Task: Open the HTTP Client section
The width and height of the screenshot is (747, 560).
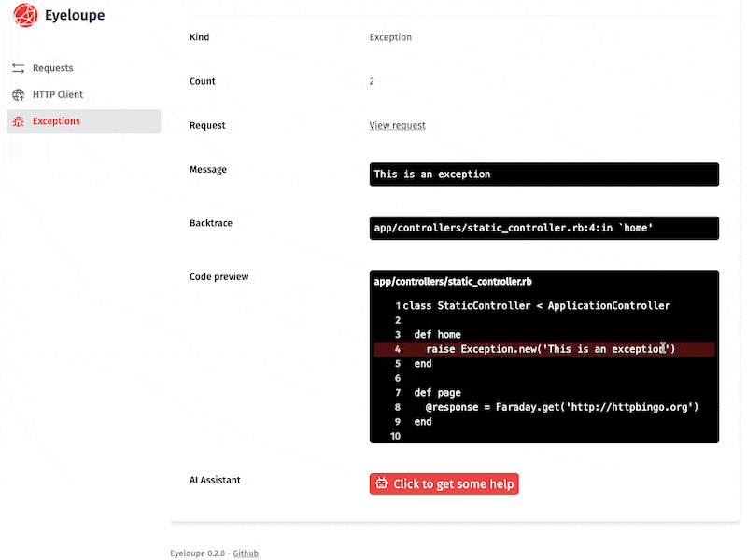Action: coord(59,94)
